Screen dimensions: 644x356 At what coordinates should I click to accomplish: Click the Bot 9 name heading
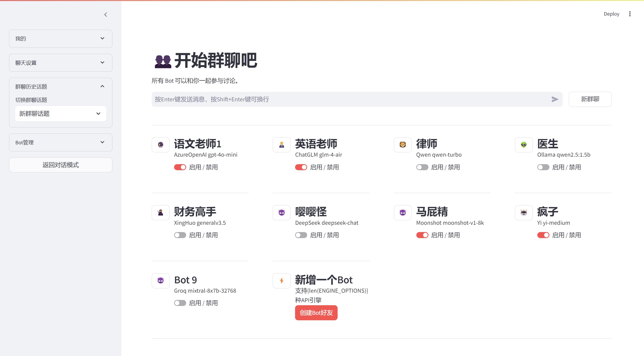[185, 280]
